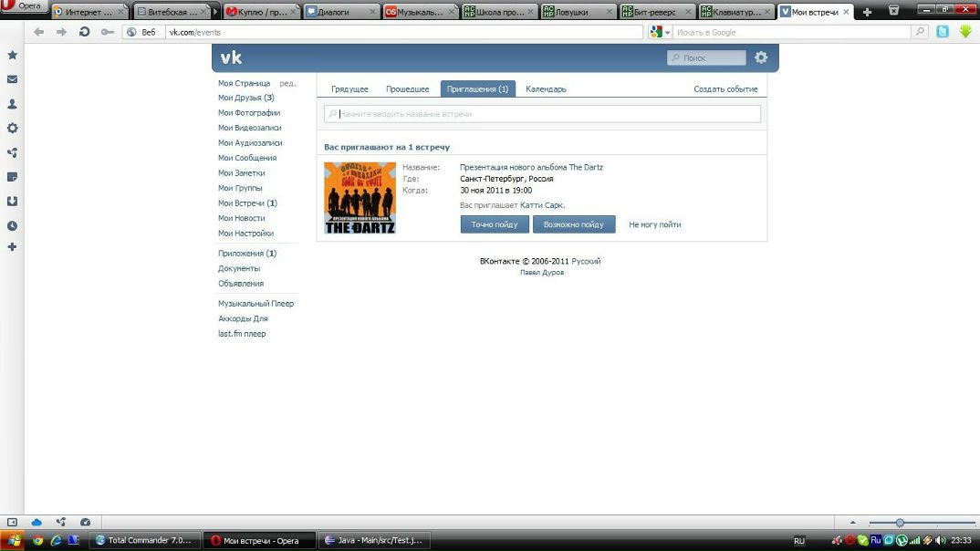Click the VK settings gear icon
This screenshot has height=551, width=980.
(761, 57)
